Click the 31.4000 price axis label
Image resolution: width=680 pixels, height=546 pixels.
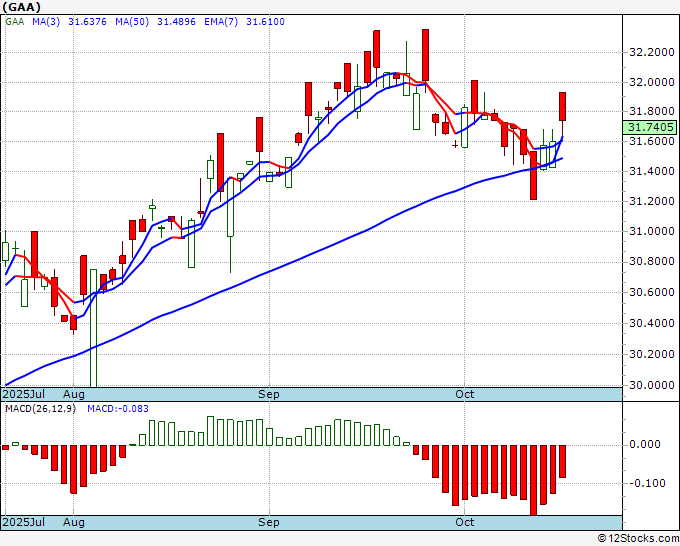pos(652,171)
